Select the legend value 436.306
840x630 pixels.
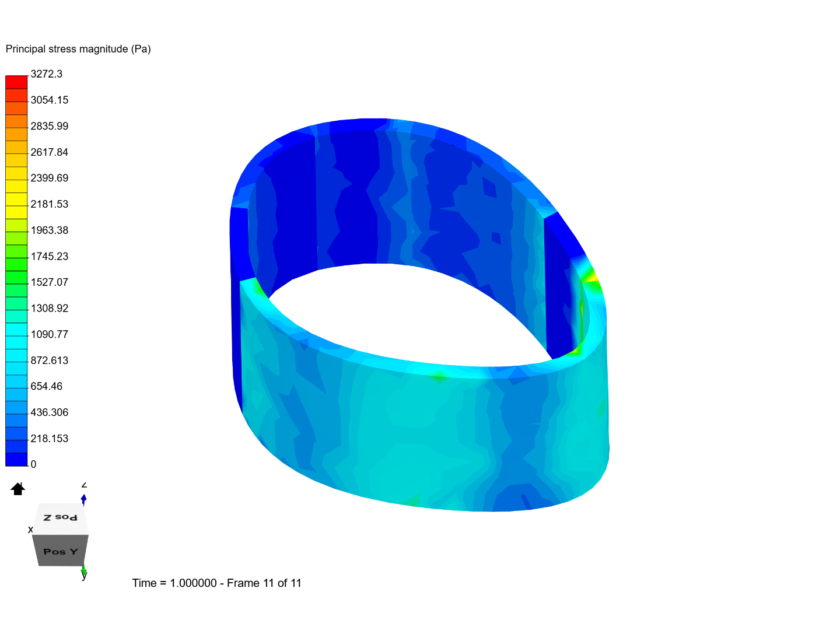click(x=50, y=412)
